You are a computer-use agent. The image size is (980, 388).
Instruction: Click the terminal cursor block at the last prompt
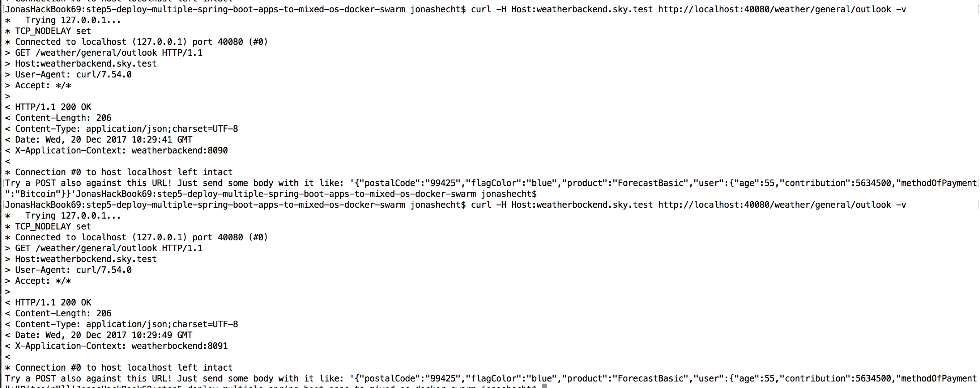pyautogui.click(x=544, y=386)
